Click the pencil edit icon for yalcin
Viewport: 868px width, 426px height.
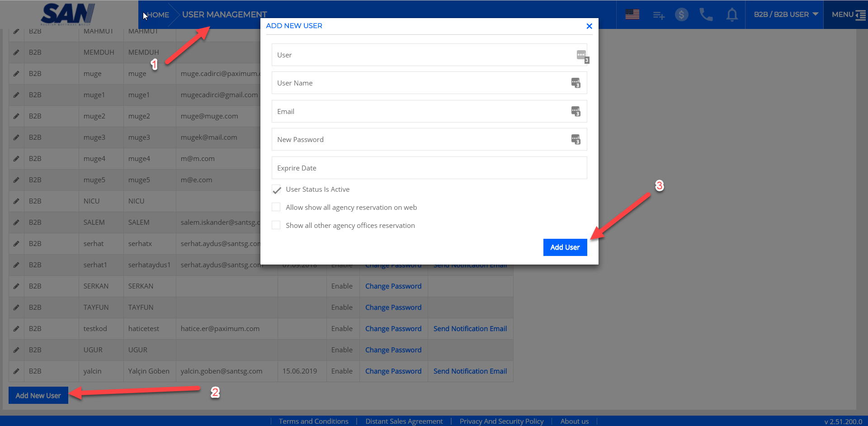[16, 371]
